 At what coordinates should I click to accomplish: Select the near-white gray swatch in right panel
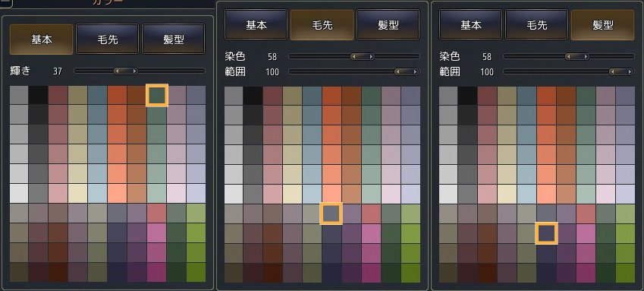click(448, 194)
